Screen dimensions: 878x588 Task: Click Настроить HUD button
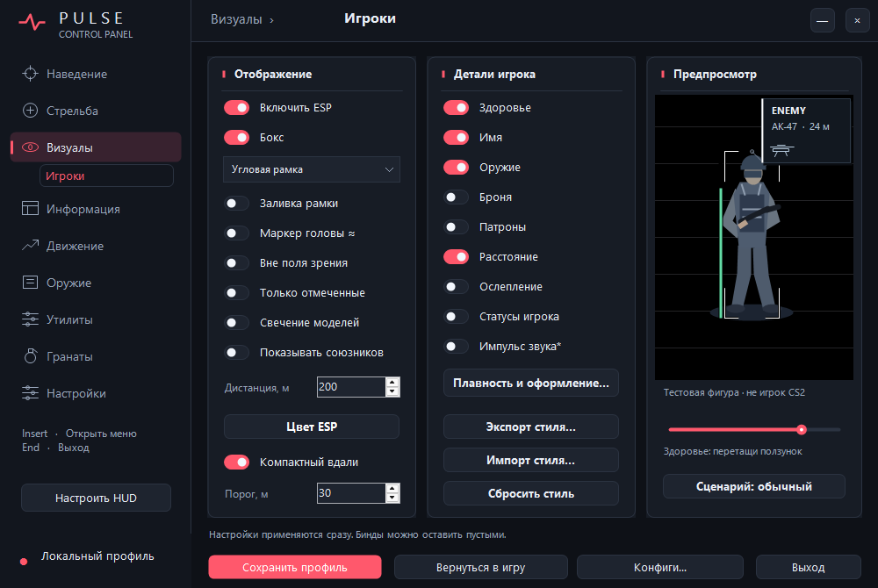click(x=96, y=498)
